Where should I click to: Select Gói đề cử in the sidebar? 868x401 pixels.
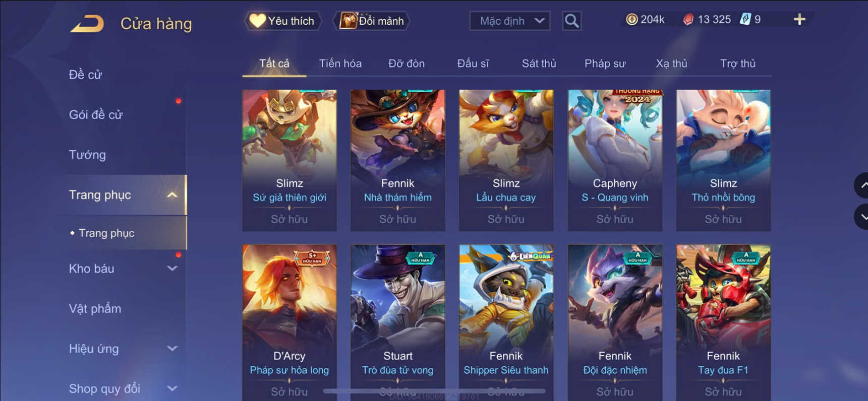(x=96, y=114)
